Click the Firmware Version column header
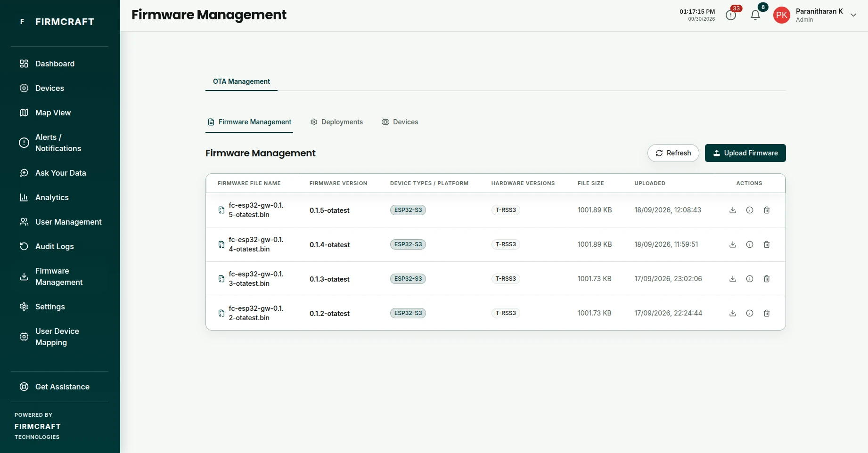This screenshot has width=868, height=453. 338,183
